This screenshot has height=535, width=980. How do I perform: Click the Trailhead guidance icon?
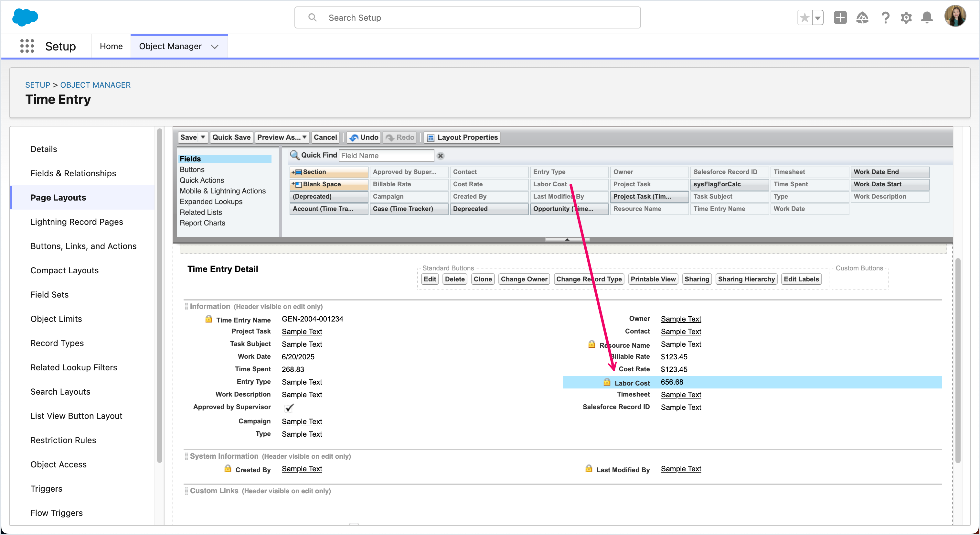click(x=862, y=17)
